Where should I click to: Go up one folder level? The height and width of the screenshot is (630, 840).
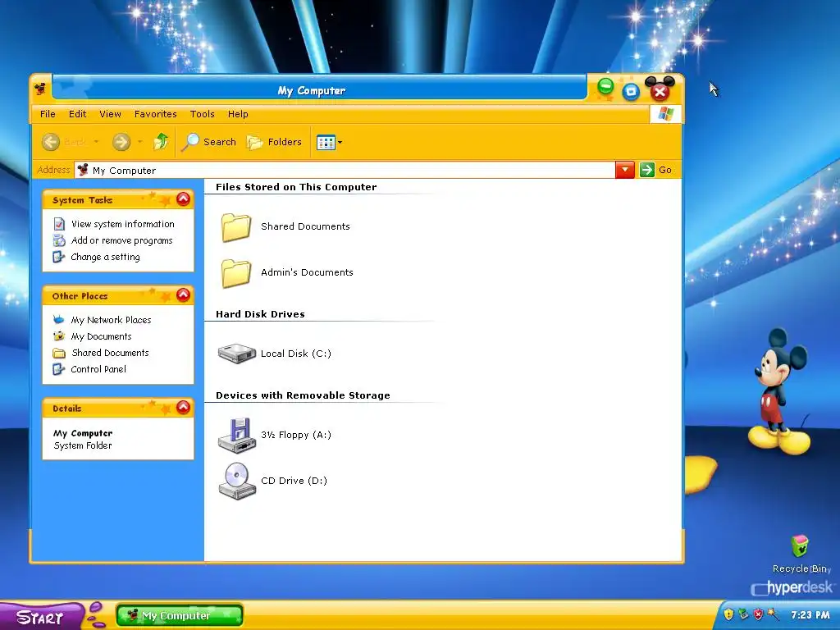pyautogui.click(x=161, y=141)
